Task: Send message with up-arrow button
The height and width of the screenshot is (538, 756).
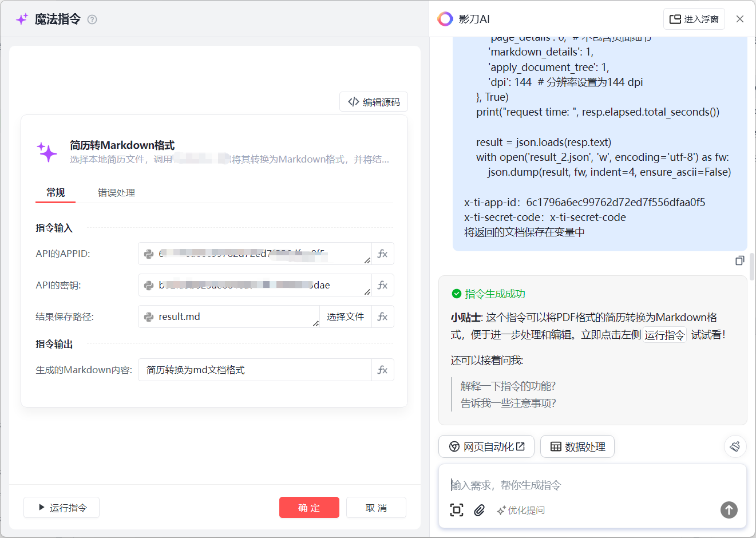Action: (x=729, y=510)
